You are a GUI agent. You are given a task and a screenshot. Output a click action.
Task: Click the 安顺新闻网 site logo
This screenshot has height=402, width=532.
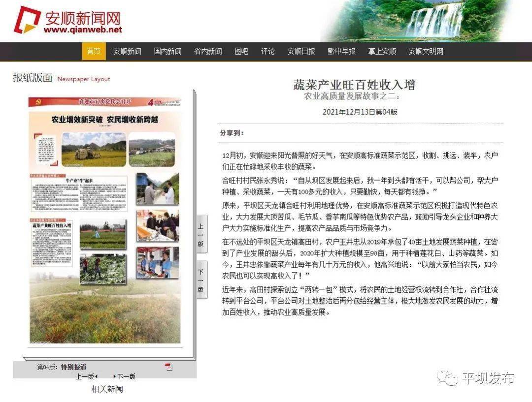(68, 20)
